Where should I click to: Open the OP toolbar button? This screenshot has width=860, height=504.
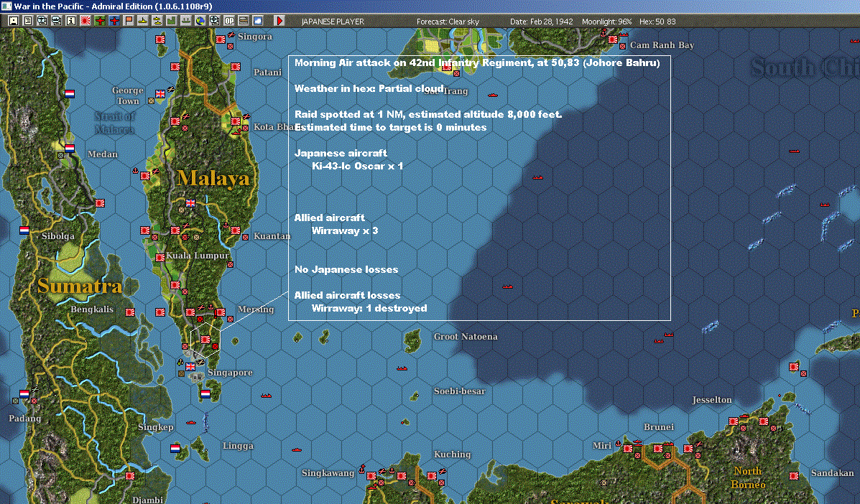228,21
